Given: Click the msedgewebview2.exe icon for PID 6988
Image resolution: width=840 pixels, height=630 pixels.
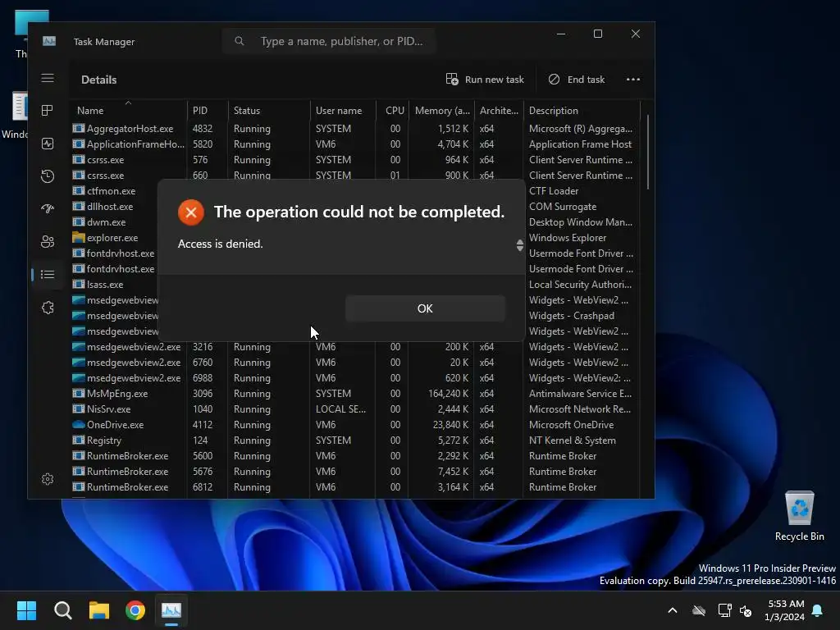Looking at the screenshot, I should (79, 377).
